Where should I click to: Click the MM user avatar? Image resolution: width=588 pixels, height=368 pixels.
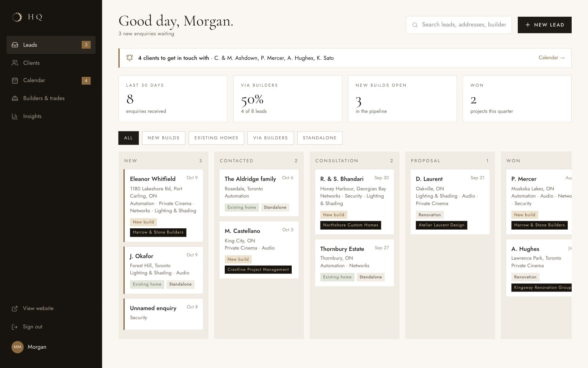pos(18,347)
